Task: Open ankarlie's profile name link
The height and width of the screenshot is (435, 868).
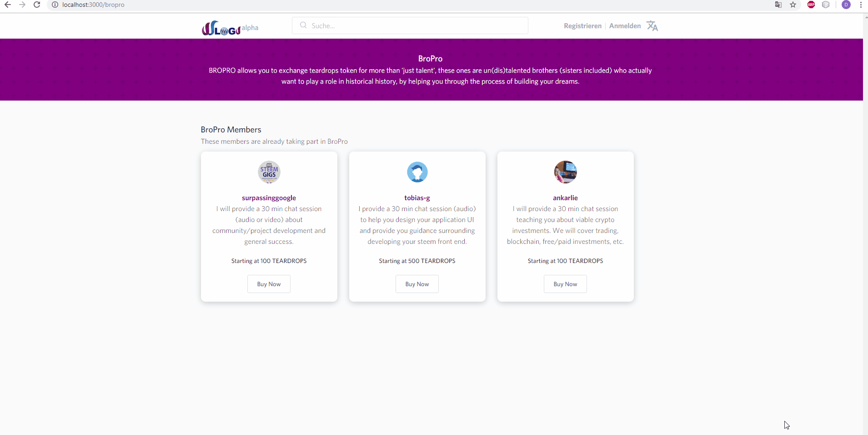Action: coord(566,198)
